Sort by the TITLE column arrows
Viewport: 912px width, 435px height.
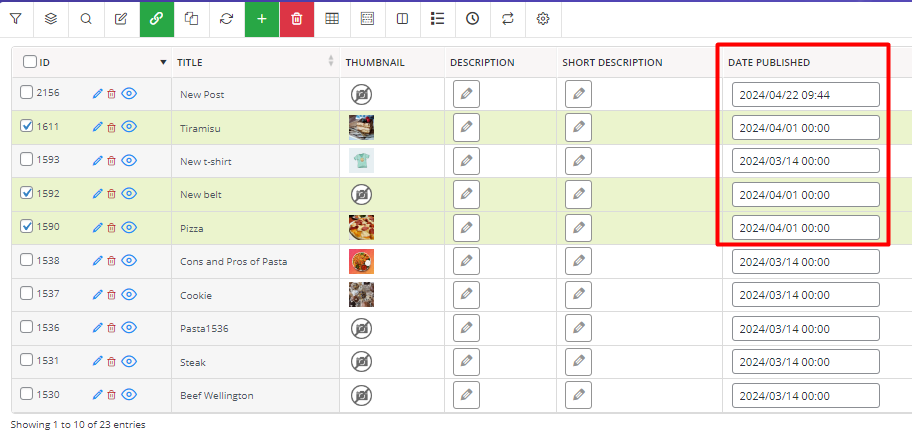[331, 62]
